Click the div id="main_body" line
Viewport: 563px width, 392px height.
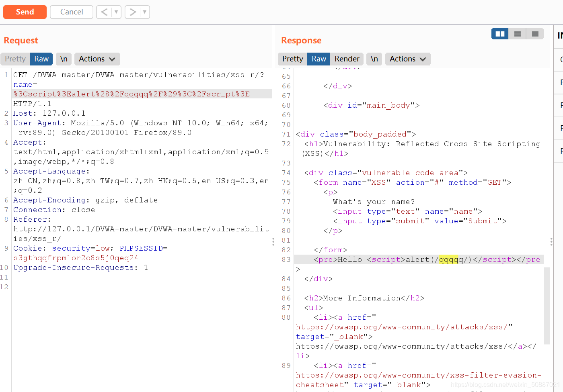tap(372, 105)
